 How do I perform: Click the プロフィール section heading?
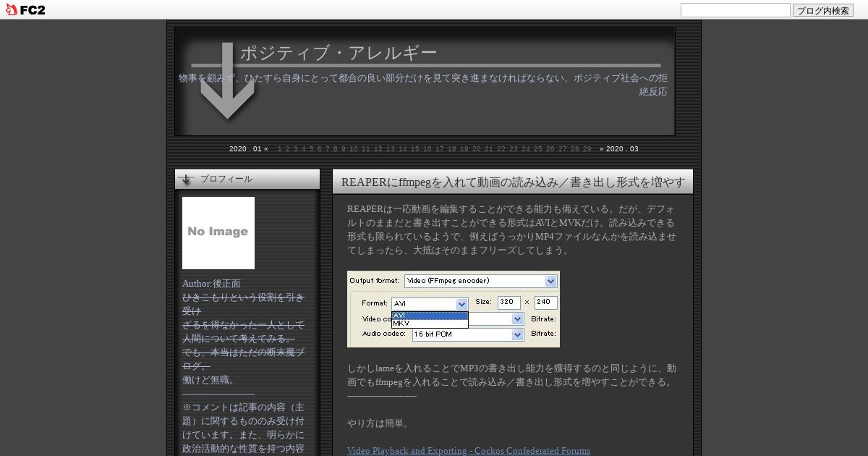pos(226,179)
